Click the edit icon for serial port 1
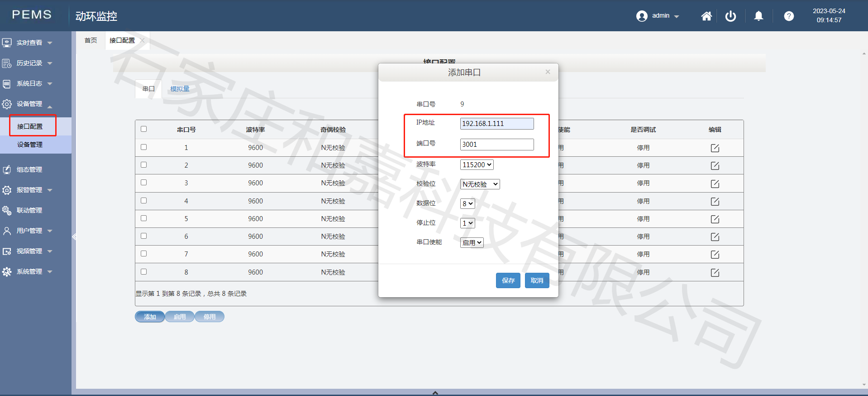 (x=715, y=148)
